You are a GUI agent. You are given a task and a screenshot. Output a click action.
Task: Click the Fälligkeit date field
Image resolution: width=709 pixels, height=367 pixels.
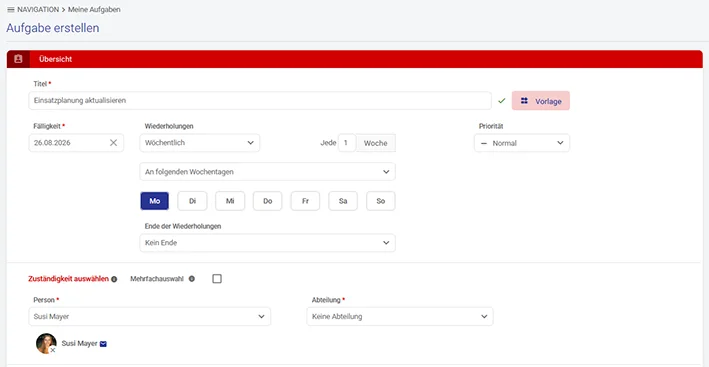click(76, 143)
